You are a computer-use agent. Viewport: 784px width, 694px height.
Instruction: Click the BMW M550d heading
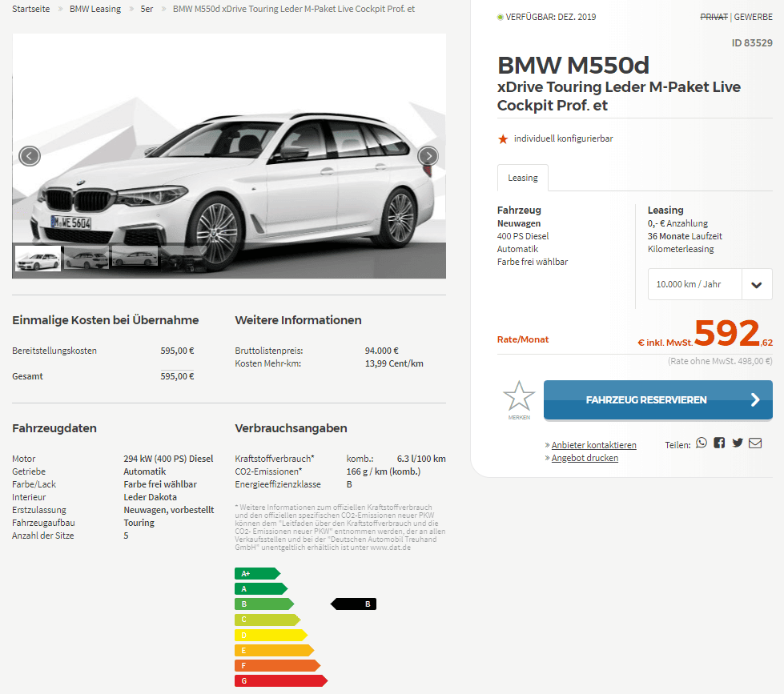tap(573, 66)
